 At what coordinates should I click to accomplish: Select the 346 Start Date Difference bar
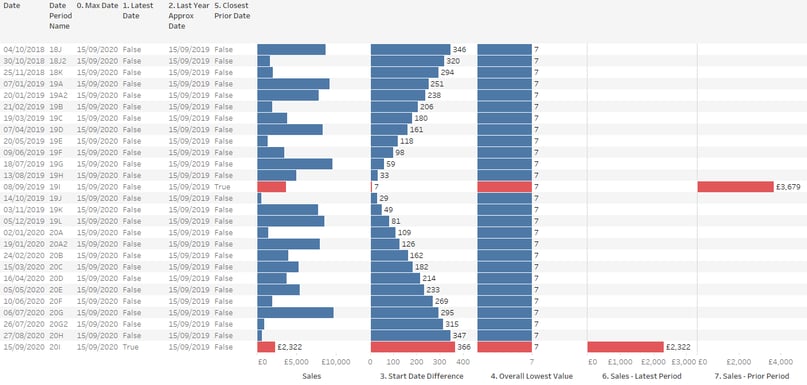tap(410, 49)
